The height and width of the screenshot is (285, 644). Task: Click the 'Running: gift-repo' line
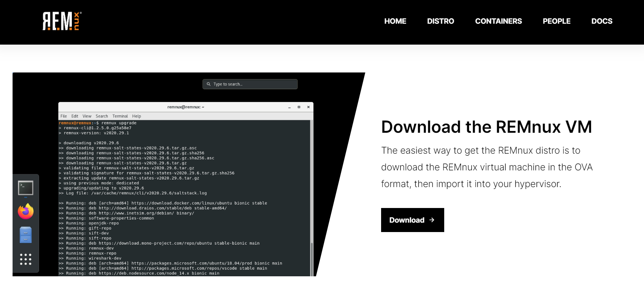click(85, 228)
